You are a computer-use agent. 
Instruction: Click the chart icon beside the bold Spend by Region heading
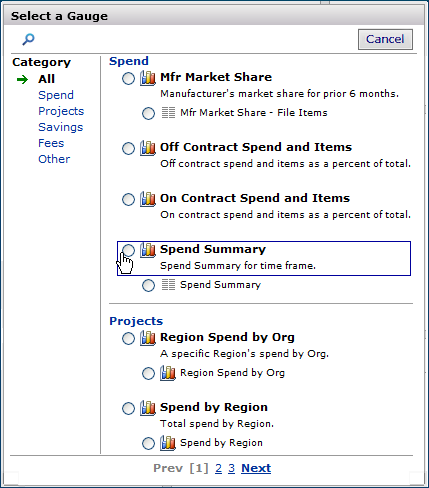coord(148,408)
